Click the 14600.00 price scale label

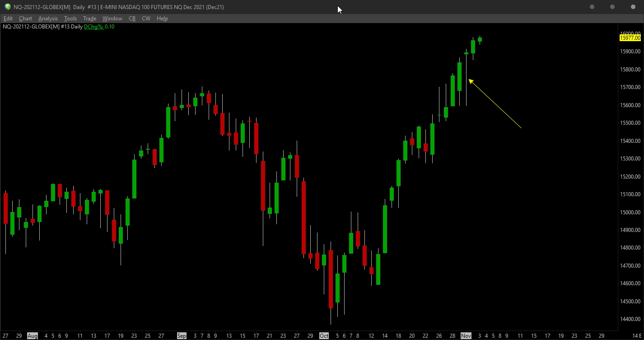(630, 283)
